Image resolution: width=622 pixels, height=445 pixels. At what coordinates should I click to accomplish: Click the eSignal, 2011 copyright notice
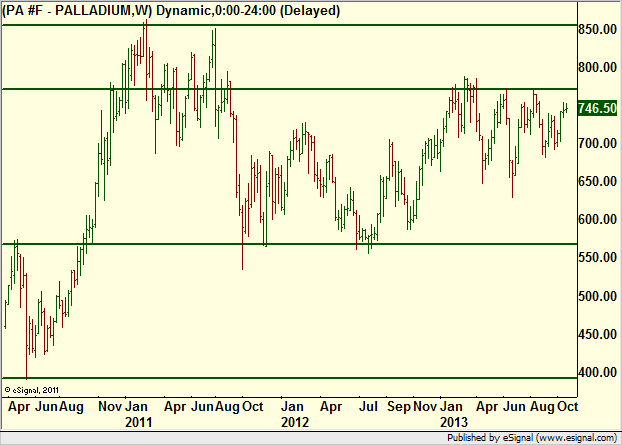point(32,390)
